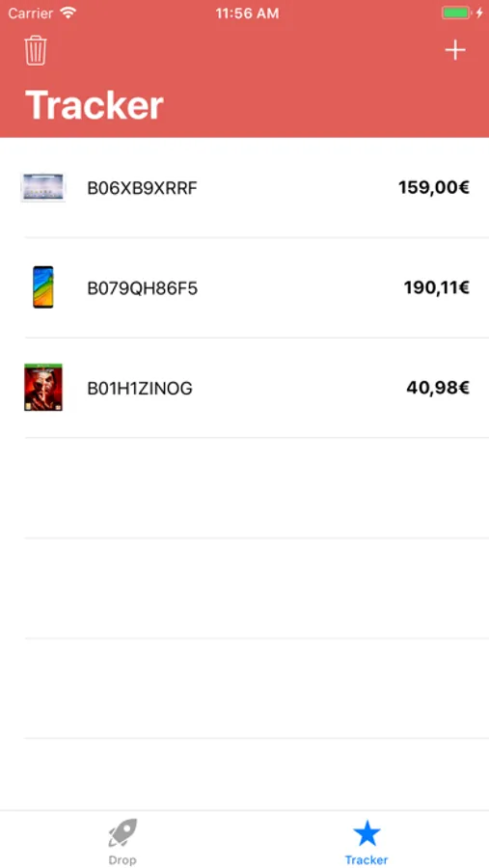This screenshot has height=868, width=489.
Task: Select the Tracker star icon
Action: click(367, 833)
